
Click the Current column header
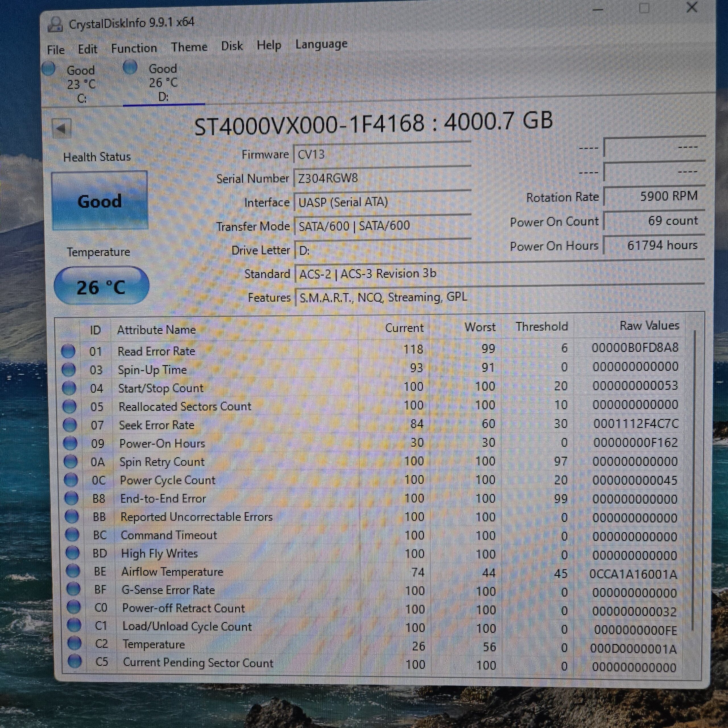404,328
